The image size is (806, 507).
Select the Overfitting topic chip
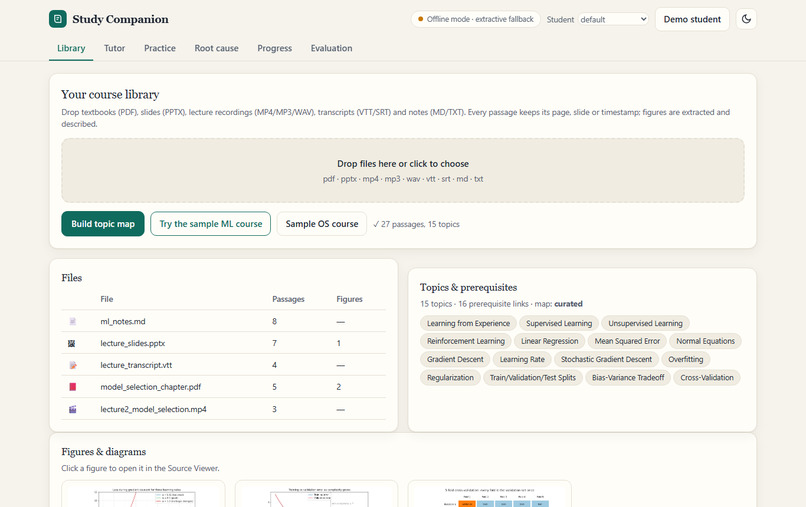tap(686, 359)
